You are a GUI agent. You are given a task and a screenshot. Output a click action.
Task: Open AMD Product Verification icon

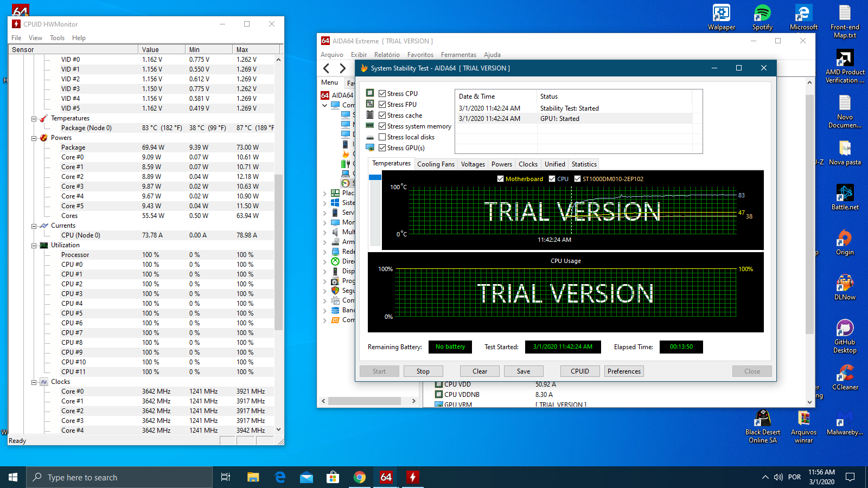845,66
